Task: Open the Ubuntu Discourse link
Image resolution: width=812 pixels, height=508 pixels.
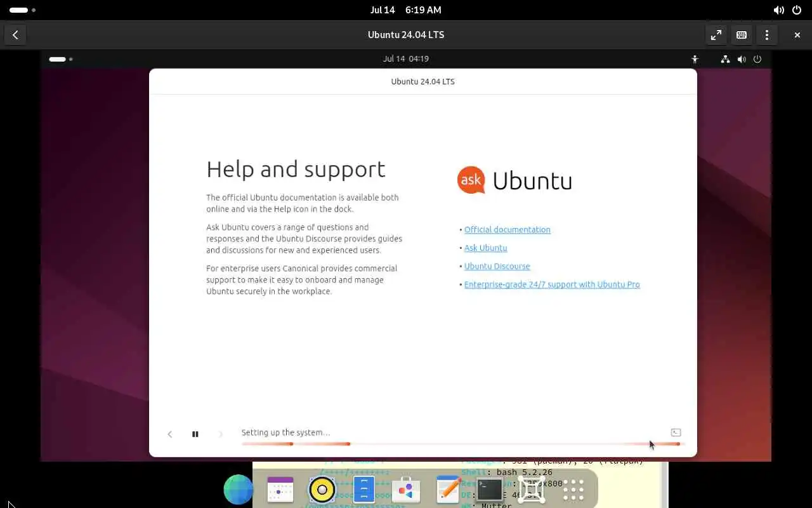Action: (497, 267)
